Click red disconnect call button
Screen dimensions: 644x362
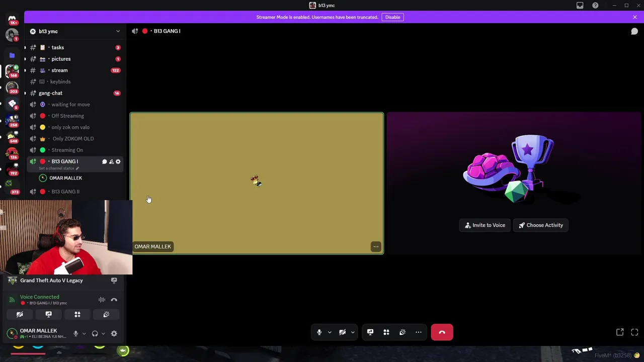click(x=442, y=332)
